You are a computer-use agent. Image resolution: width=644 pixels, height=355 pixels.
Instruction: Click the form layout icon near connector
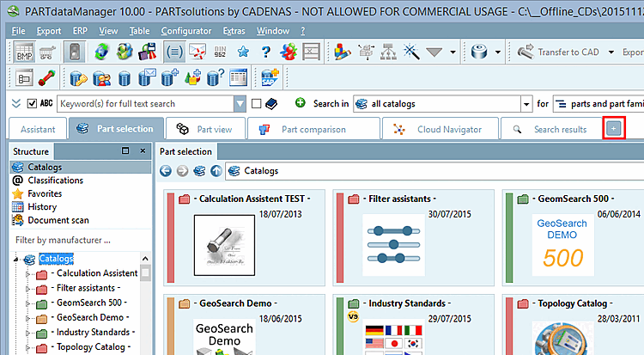pyautogui.click(x=24, y=77)
